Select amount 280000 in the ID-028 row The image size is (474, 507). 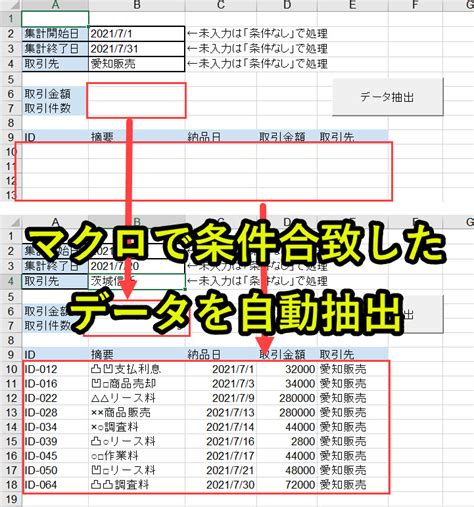click(287, 412)
